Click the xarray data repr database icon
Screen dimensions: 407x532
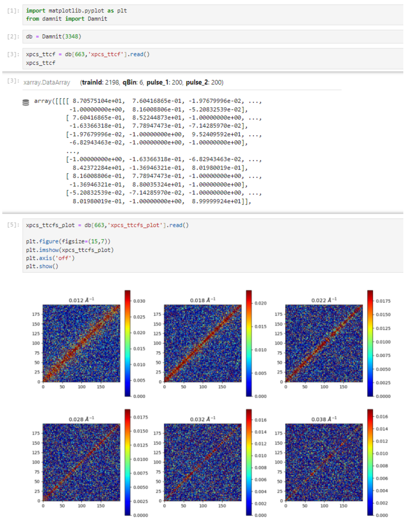26,102
